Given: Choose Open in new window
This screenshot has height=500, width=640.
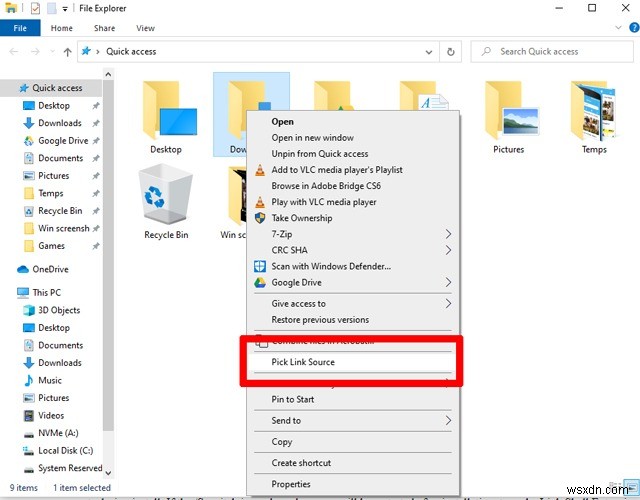Looking at the screenshot, I should 353,138.
